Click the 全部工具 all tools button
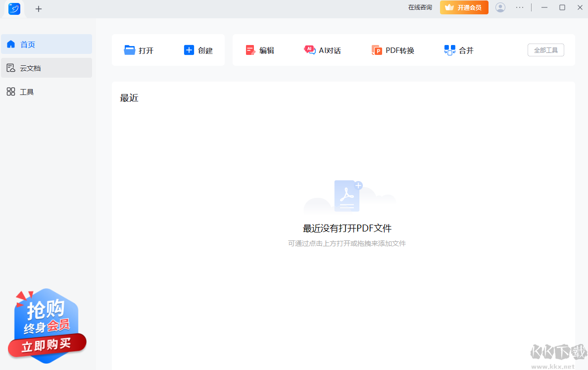Image resolution: width=588 pixels, height=370 pixels. pyautogui.click(x=545, y=50)
